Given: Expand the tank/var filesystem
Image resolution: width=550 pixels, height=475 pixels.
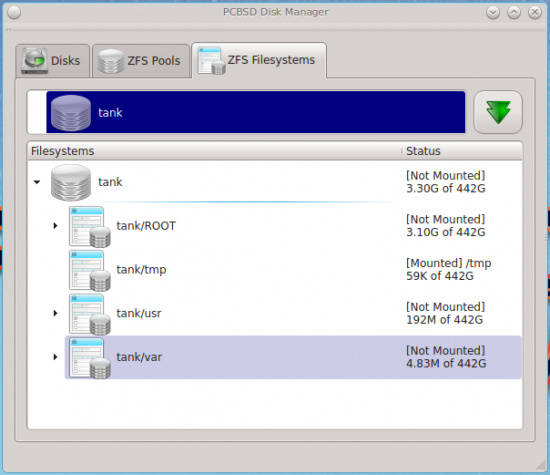Looking at the screenshot, I should pos(55,357).
